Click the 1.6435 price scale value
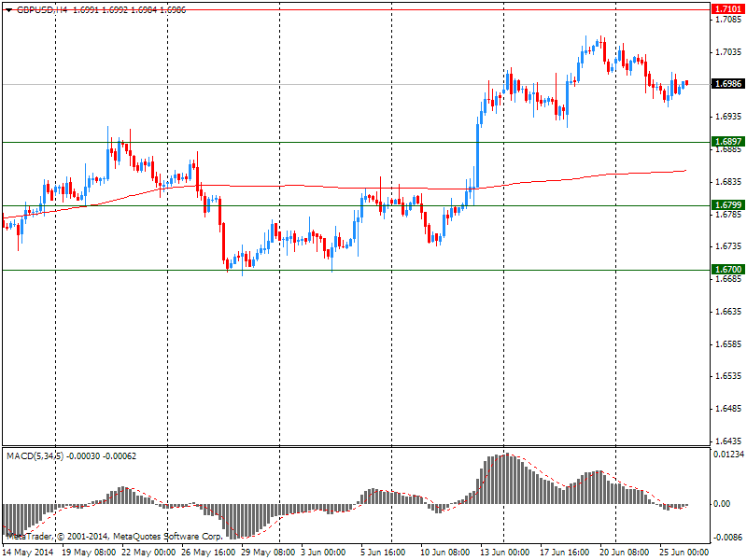Viewport: 747px width, 560px height. 729,441
